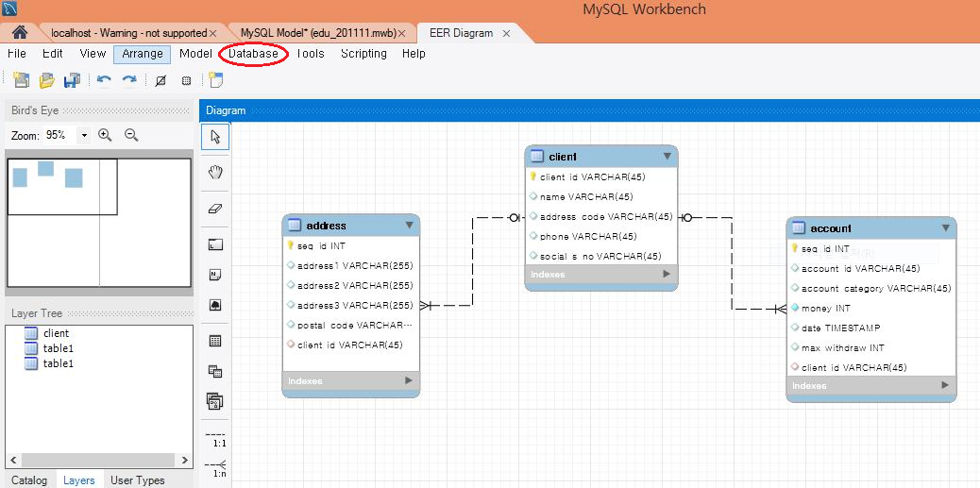Switch to the User Types bottom tab
The image size is (980, 488).
pos(138,480)
